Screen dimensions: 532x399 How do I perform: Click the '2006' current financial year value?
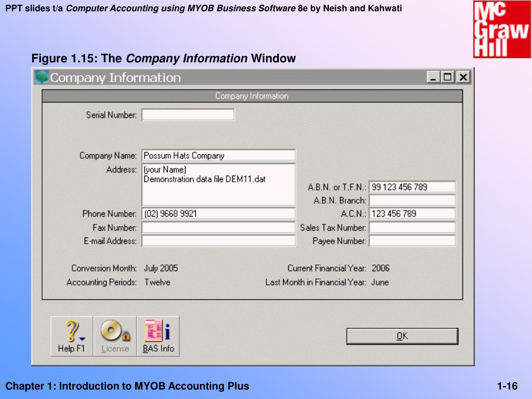pos(381,269)
